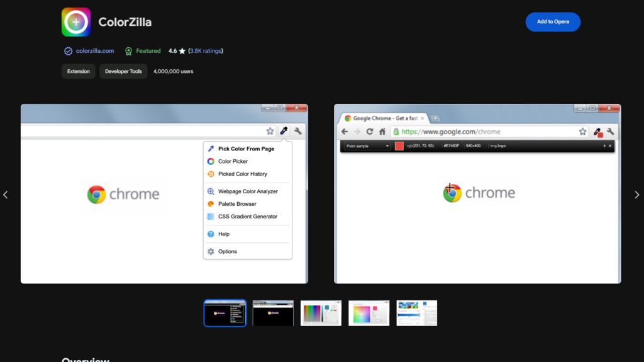This screenshot has height=362, width=644.
Task: Select the third thumbnail showing the color picker
Action: [x=321, y=313]
